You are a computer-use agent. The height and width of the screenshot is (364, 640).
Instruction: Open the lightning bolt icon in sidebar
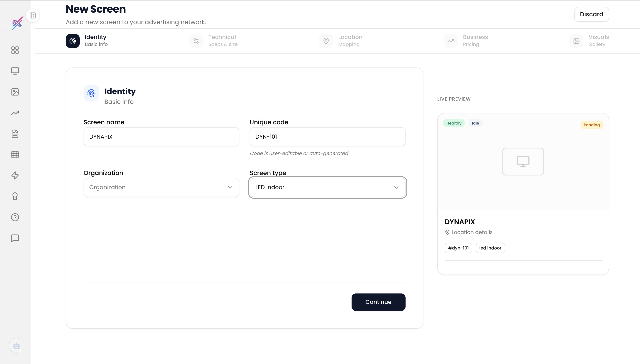pyautogui.click(x=15, y=175)
